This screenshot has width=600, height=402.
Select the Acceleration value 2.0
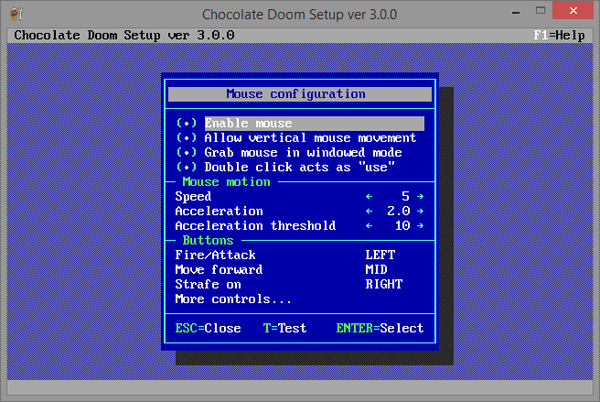point(398,211)
